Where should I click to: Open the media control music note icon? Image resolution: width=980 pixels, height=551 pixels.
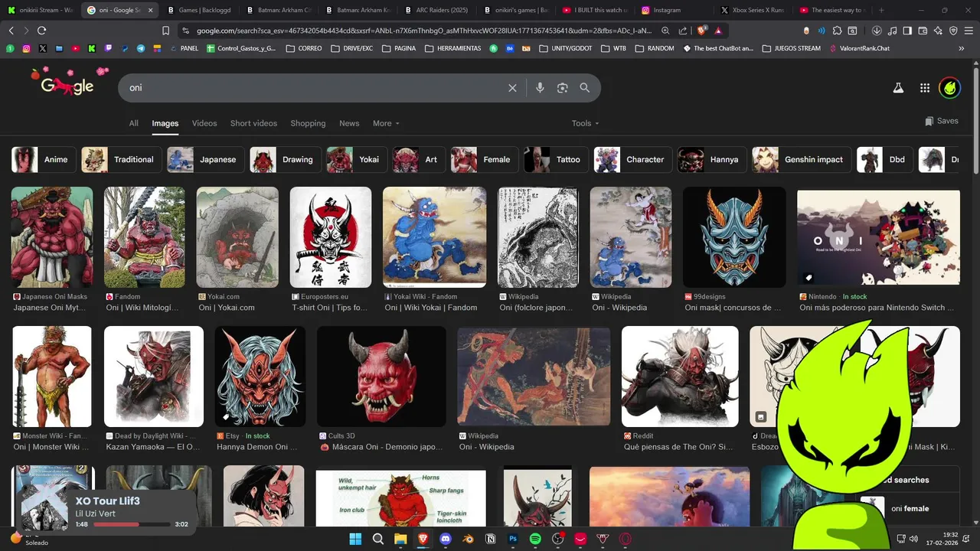click(x=892, y=31)
